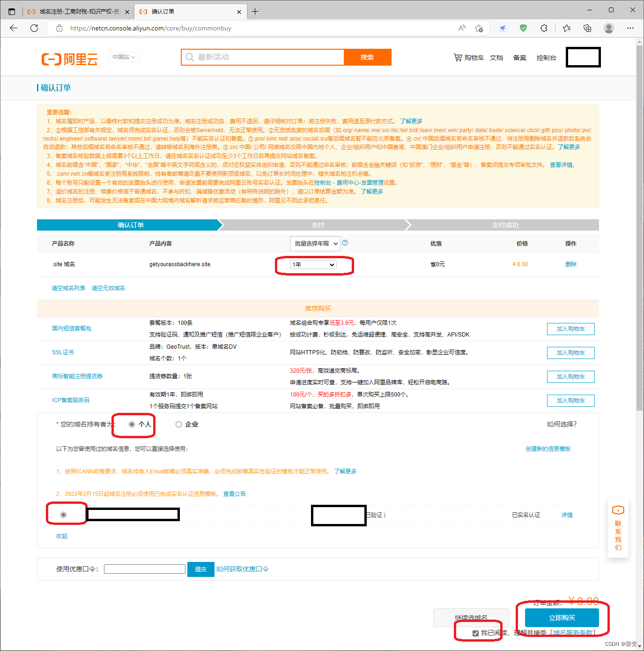
Task: Click the browser back arrow
Action: point(14,28)
